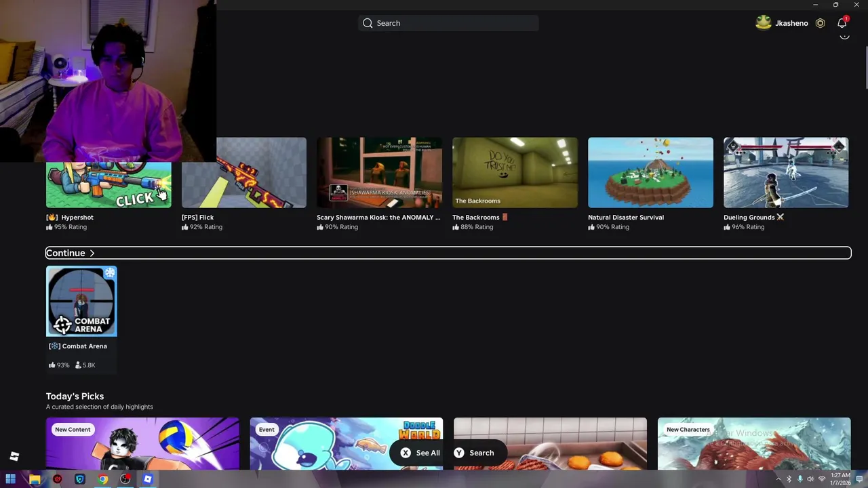Viewport: 868px width, 488px height.
Task: Open the volume tray icon
Action: click(810, 479)
